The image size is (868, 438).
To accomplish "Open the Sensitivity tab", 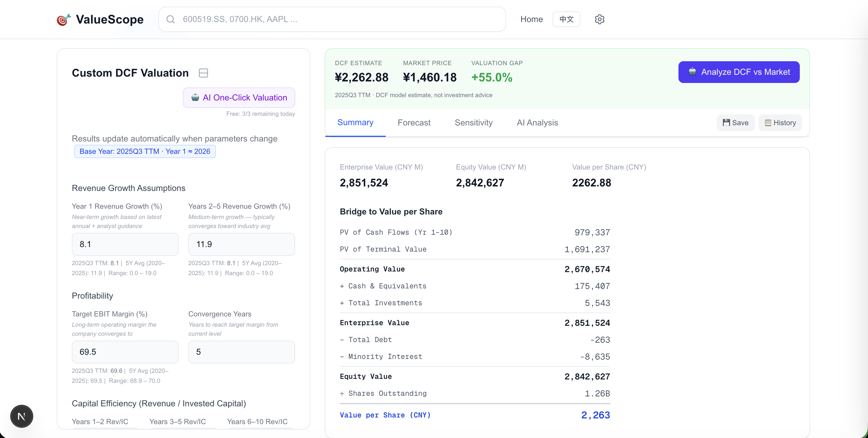I will (474, 122).
